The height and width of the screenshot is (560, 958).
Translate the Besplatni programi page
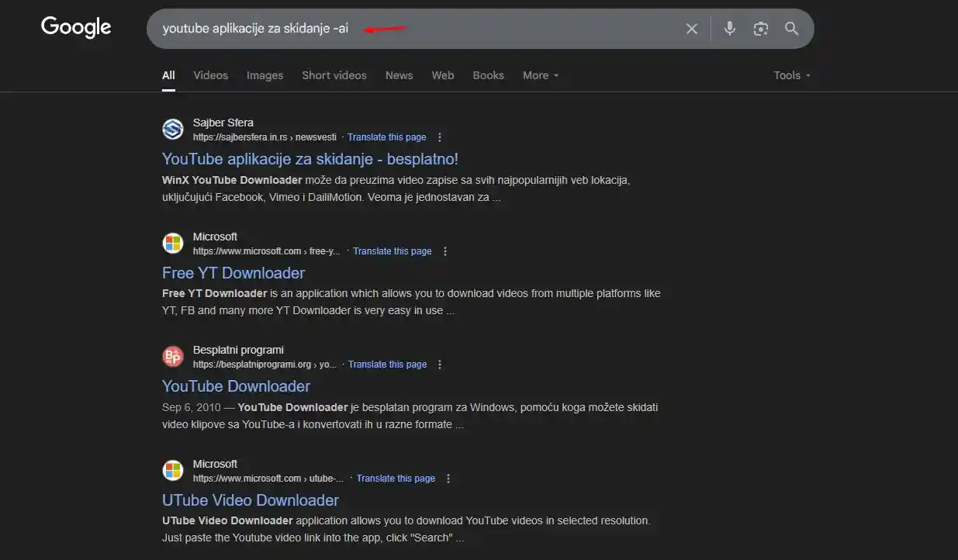click(387, 365)
